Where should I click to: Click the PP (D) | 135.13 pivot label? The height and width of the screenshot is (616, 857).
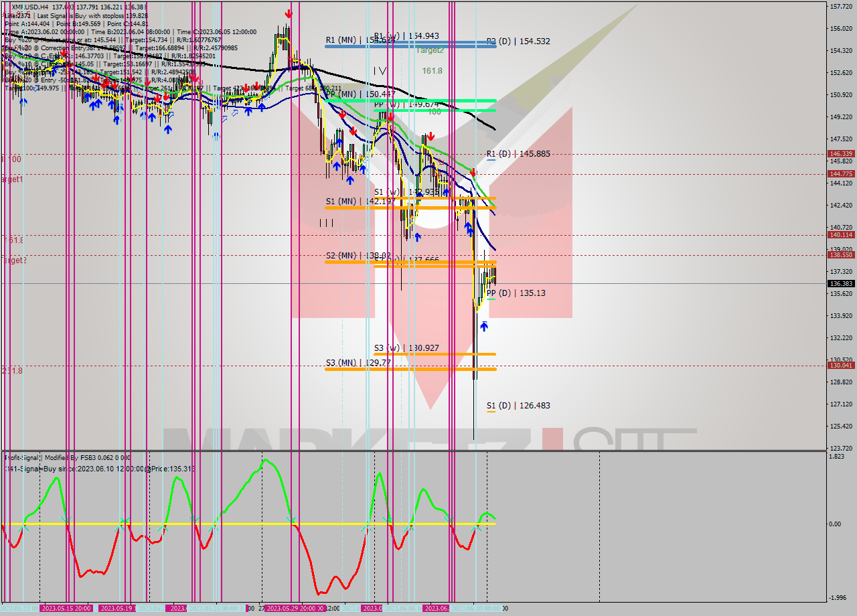[516, 293]
